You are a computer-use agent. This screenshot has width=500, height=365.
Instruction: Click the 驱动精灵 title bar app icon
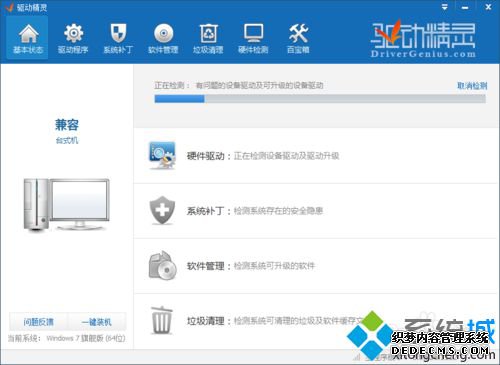click(9, 7)
